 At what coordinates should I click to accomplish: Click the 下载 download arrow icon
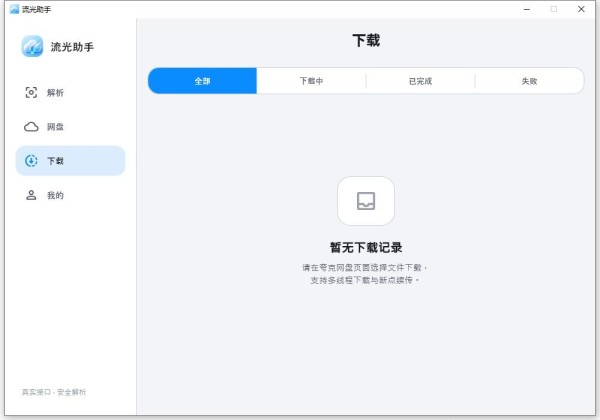[x=31, y=161]
